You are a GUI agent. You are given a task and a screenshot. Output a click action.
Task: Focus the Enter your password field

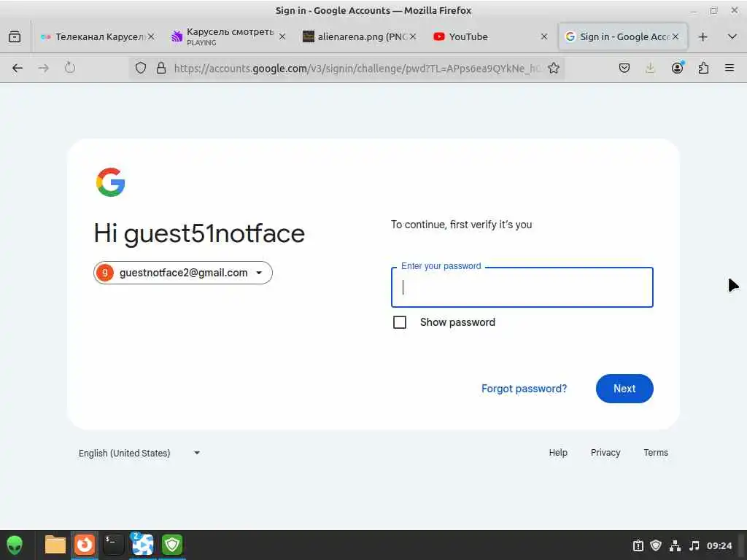point(522,287)
